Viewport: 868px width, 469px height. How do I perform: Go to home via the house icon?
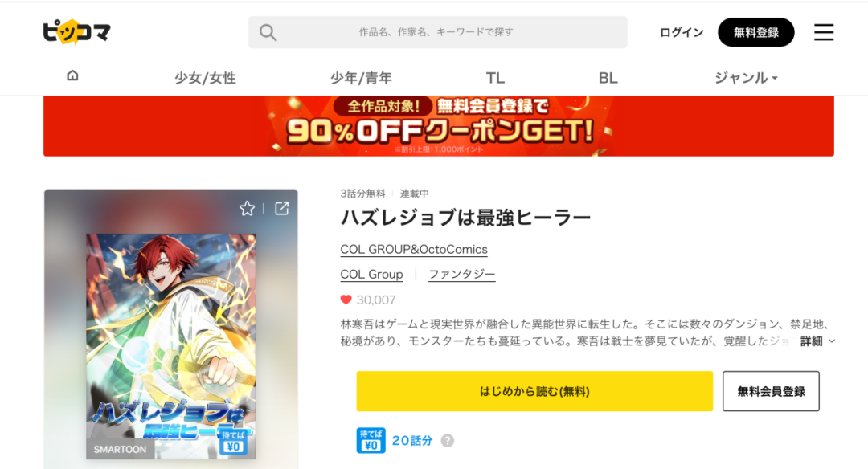[x=72, y=75]
